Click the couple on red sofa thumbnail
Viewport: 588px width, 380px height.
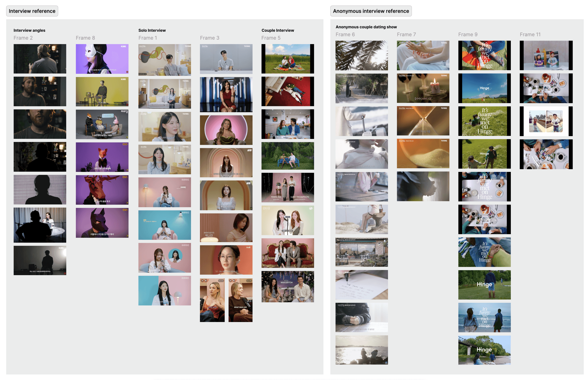click(x=287, y=253)
